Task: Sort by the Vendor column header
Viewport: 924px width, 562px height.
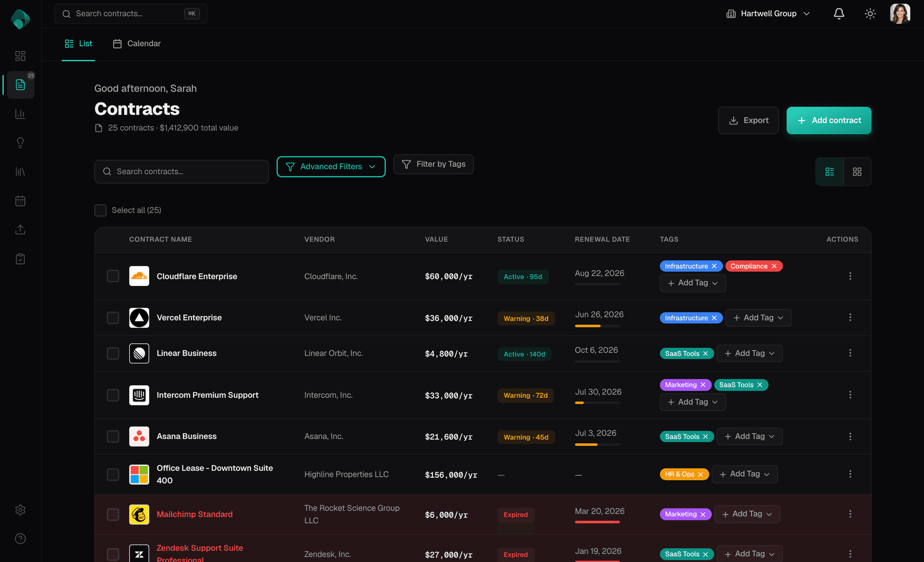Action: click(x=320, y=239)
